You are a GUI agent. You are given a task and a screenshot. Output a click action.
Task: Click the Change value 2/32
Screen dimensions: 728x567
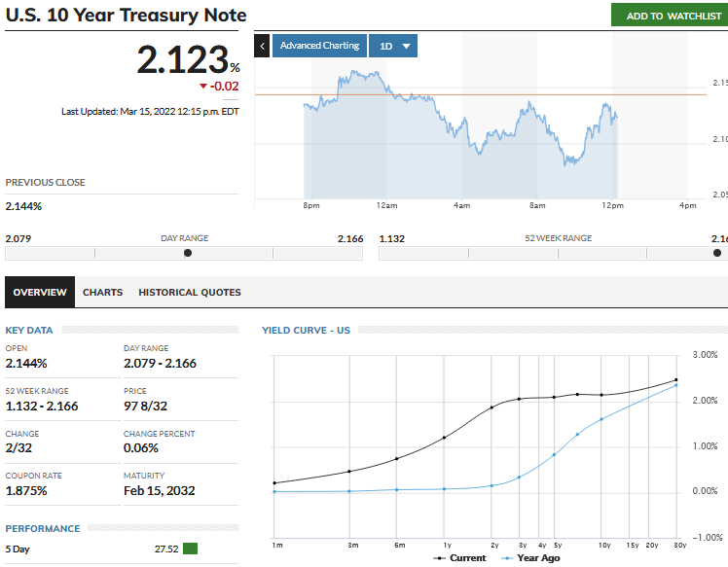[18, 448]
